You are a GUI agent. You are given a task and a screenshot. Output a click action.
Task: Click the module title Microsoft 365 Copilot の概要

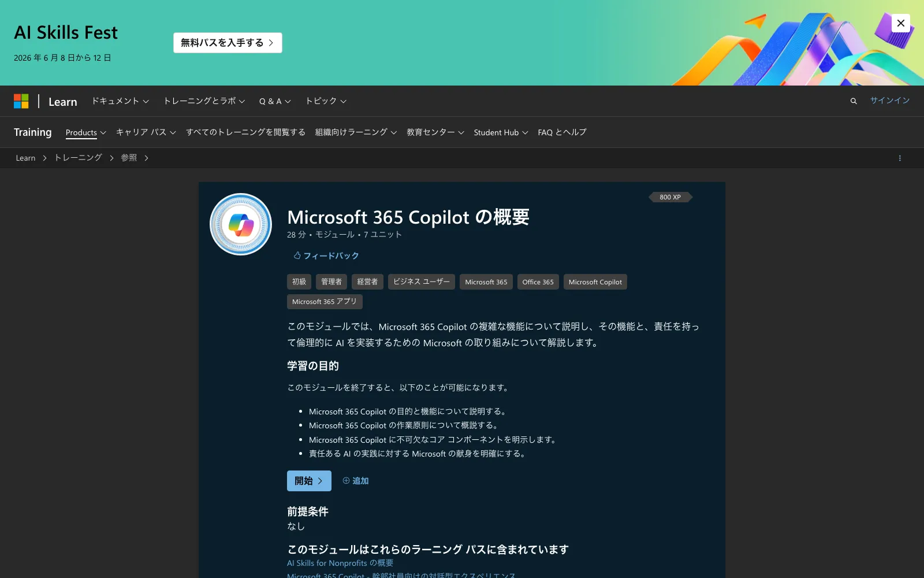point(408,217)
